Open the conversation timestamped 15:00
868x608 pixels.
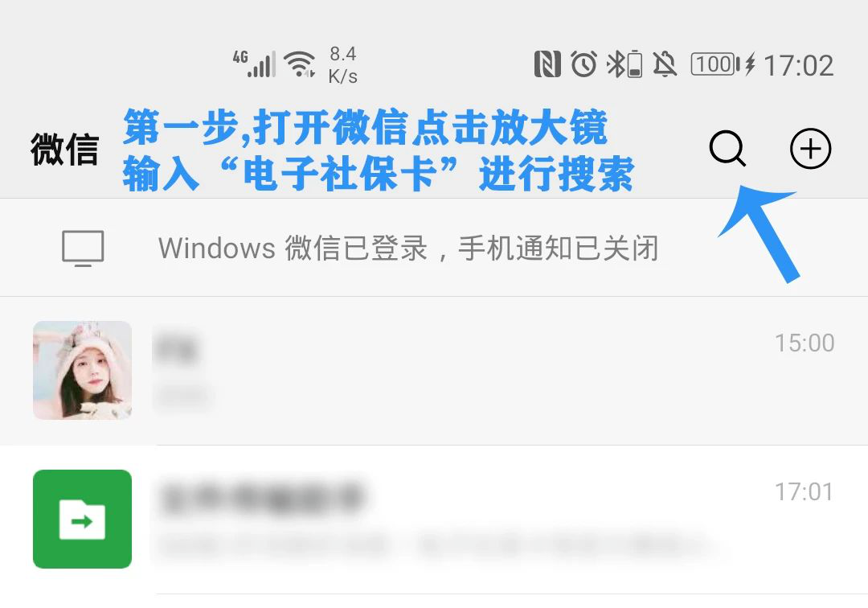(434, 371)
